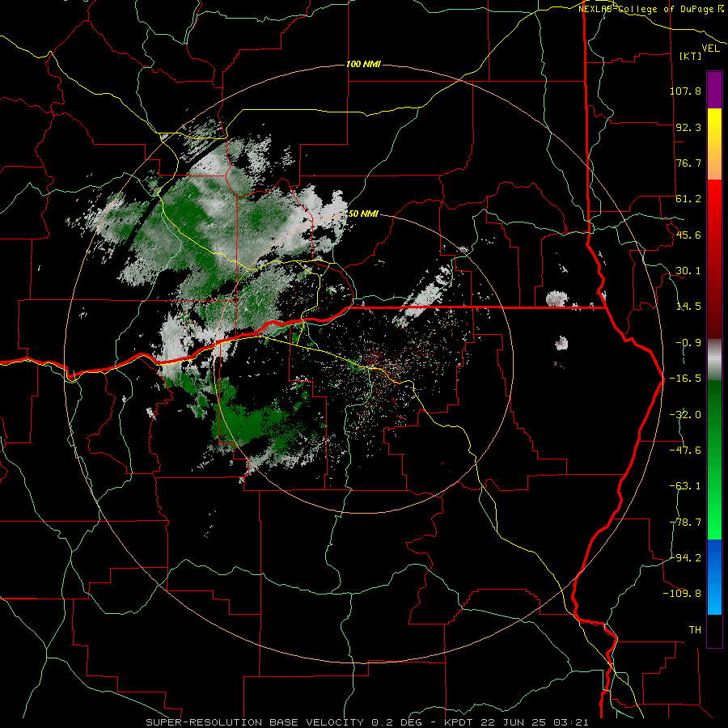Click the -16.5 legend value
The width and height of the screenshot is (728, 728).
point(685,379)
